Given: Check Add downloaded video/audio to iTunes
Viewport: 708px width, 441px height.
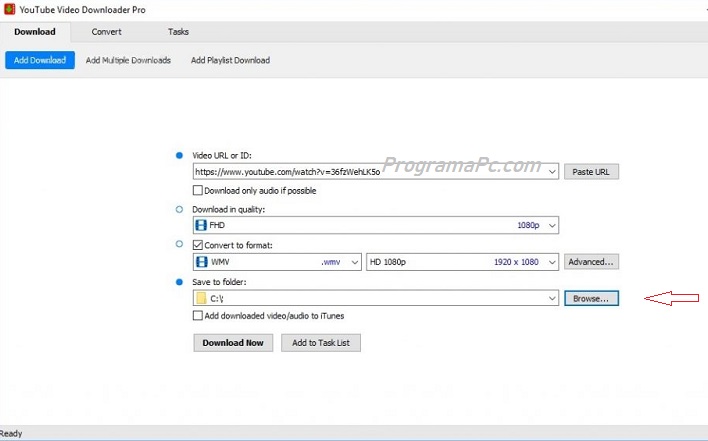Looking at the screenshot, I should (x=198, y=316).
